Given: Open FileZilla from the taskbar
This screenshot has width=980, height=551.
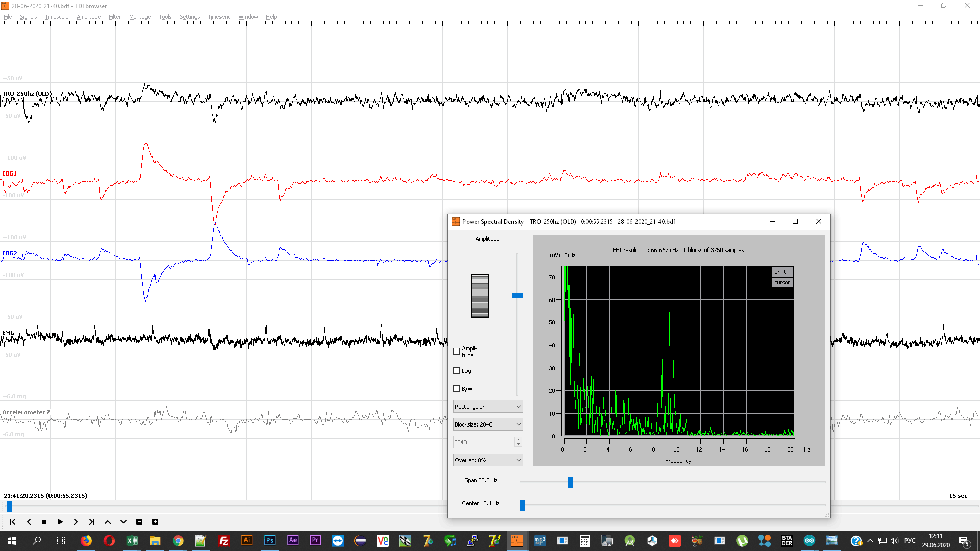Looking at the screenshot, I should tap(224, 541).
